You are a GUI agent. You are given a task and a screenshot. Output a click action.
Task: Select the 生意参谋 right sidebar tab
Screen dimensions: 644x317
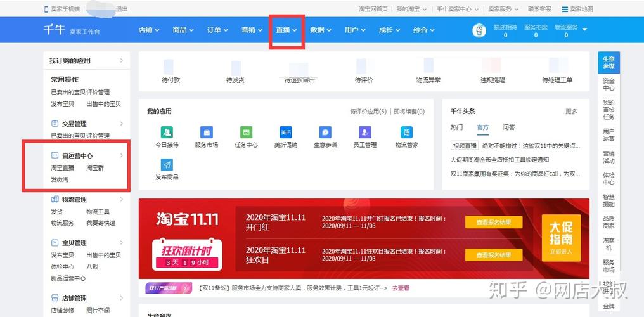tap(609, 63)
